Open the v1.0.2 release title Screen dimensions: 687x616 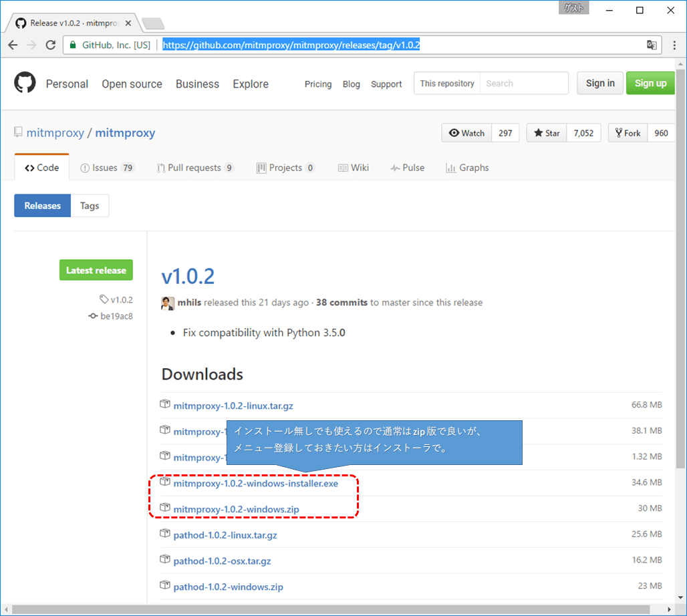(188, 277)
